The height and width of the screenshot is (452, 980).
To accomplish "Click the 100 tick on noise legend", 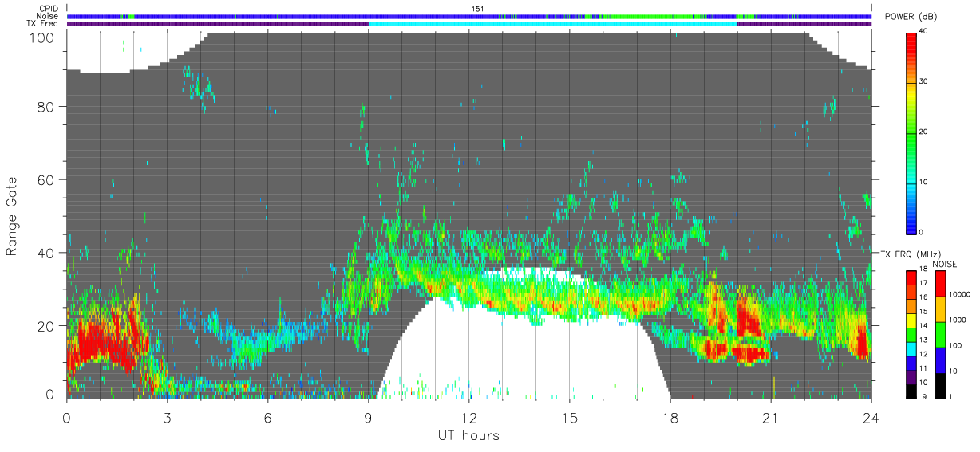I will 956,345.
